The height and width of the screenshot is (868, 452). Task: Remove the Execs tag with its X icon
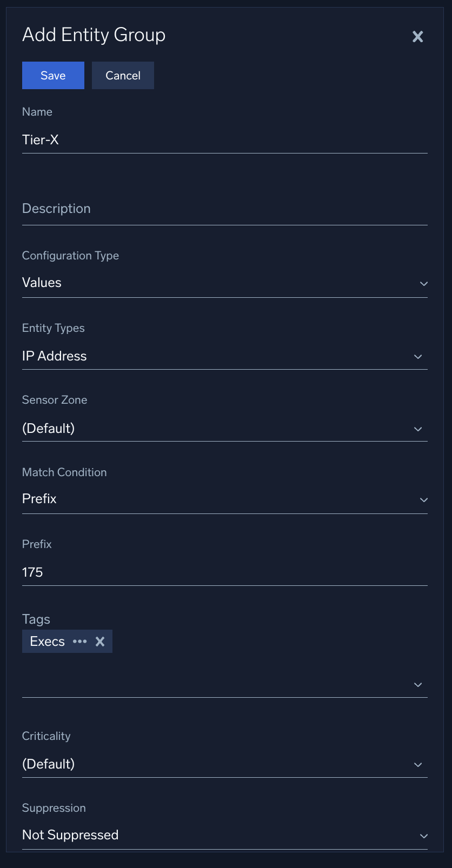(100, 641)
